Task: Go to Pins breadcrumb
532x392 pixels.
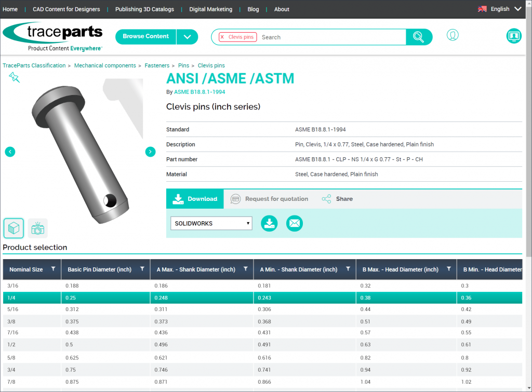Action: tap(183, 65)
